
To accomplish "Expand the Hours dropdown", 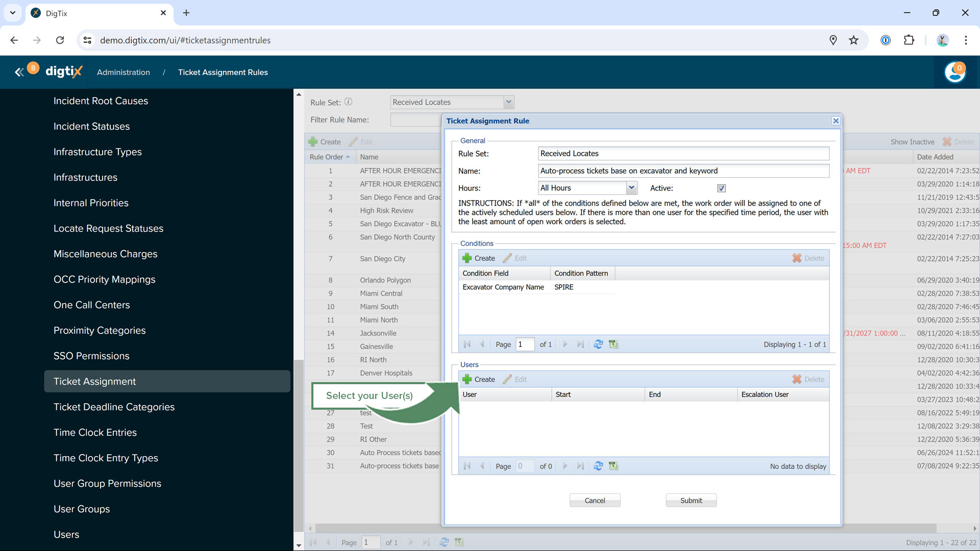I will pyautogui.click(x=631, y=188).
